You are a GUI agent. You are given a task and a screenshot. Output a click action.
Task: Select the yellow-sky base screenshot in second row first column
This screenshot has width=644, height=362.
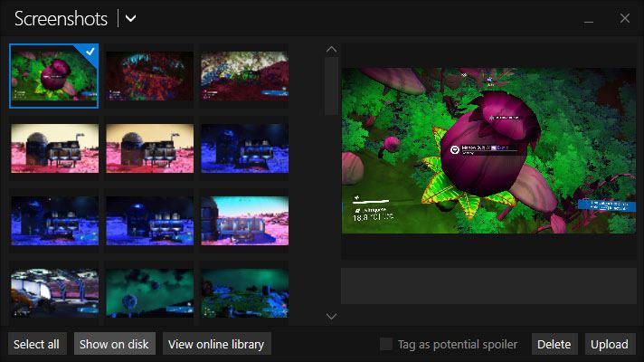[x=54, y=148]
